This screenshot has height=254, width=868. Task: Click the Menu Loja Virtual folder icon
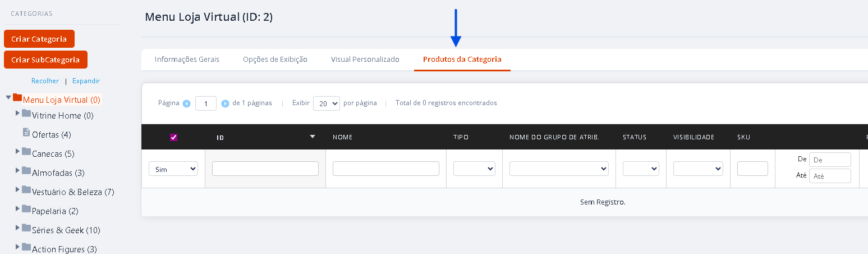(x=17, y=98)
